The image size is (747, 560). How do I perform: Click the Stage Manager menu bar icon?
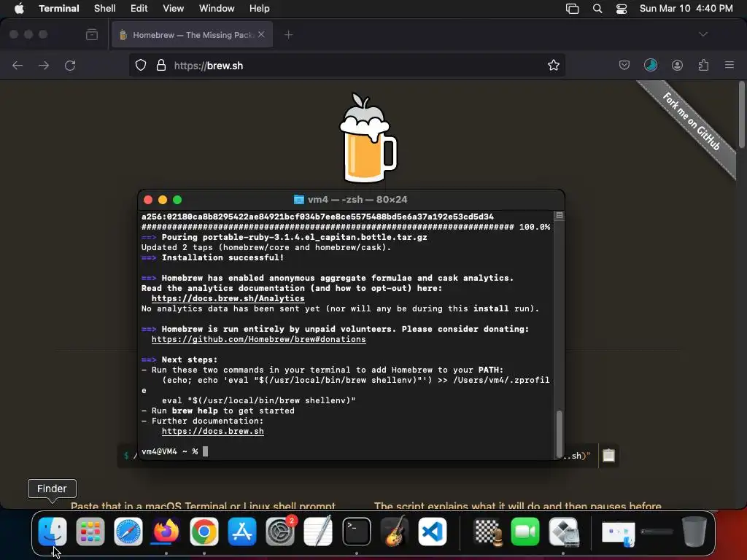click(572, 9)
